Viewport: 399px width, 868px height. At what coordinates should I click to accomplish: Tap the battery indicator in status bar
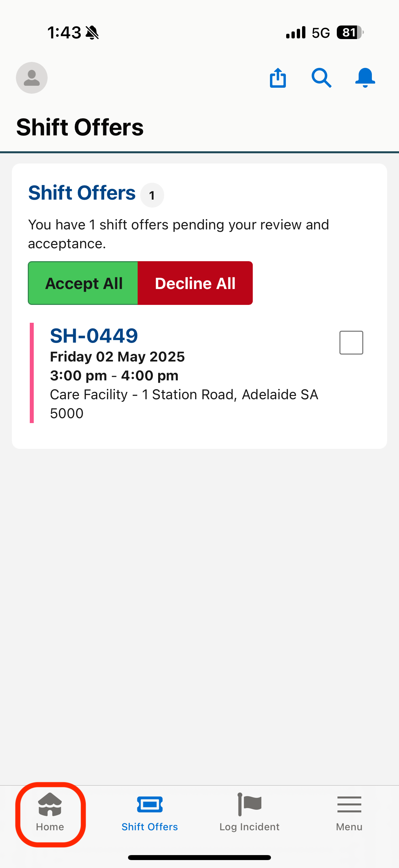coord(350,33)
